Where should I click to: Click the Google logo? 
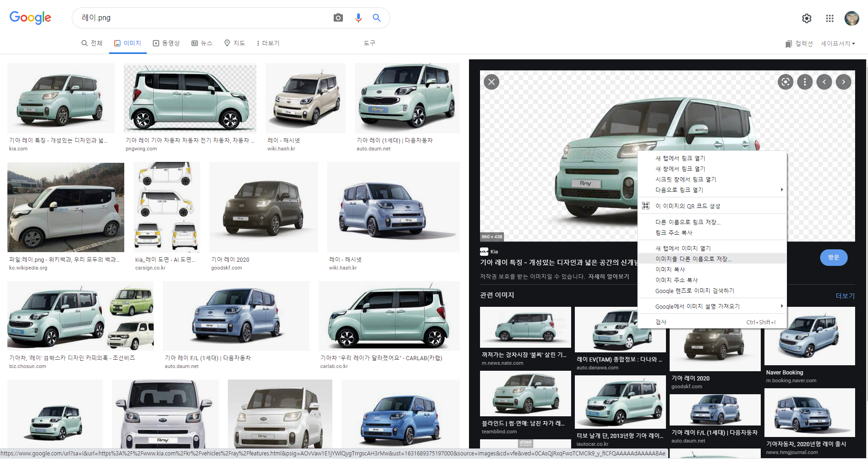pos(30,18)
